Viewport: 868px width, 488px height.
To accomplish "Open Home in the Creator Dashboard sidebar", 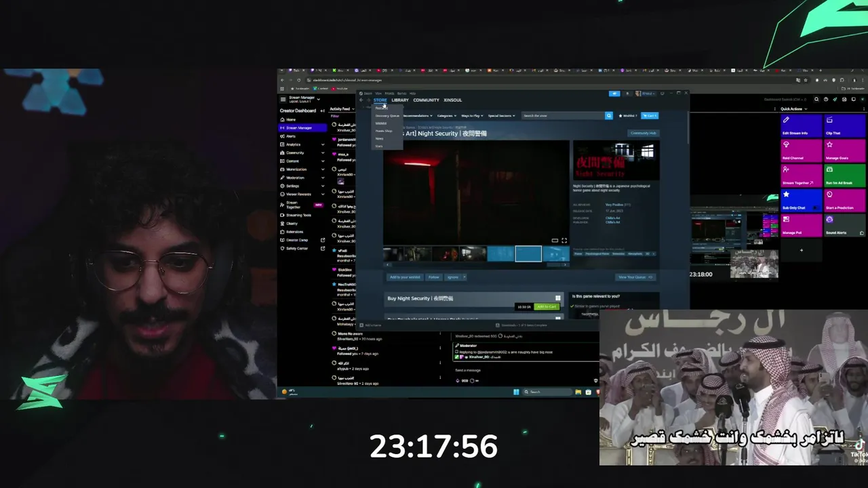I will [291, 119].
